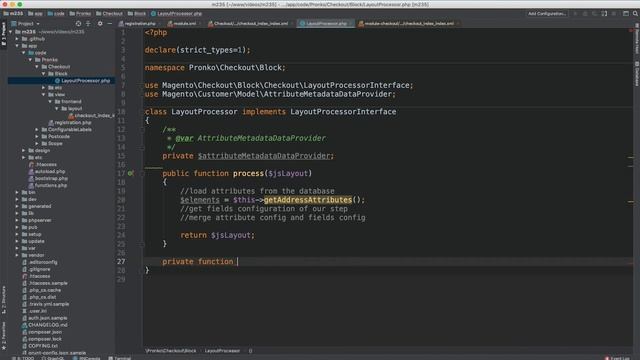640x360 pixels.
Task: Select bootstrap.php in project tree
Action: coord(51,178)
